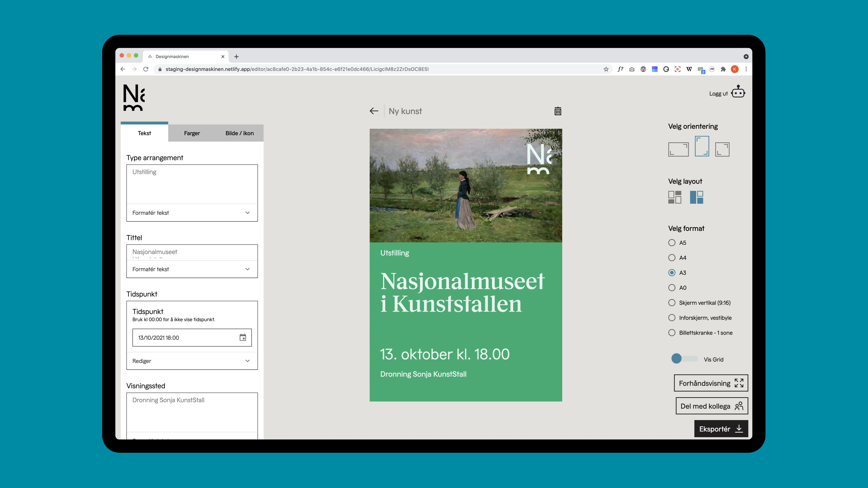Click the 13/10/2021 18:00 date field
Screen dimensions: 868x488
tap(192, 337)
